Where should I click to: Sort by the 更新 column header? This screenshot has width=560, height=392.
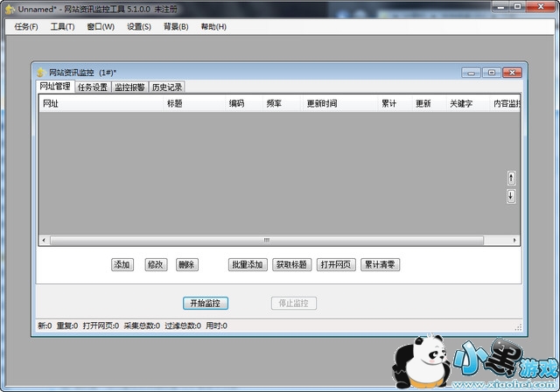pos(429,103)
